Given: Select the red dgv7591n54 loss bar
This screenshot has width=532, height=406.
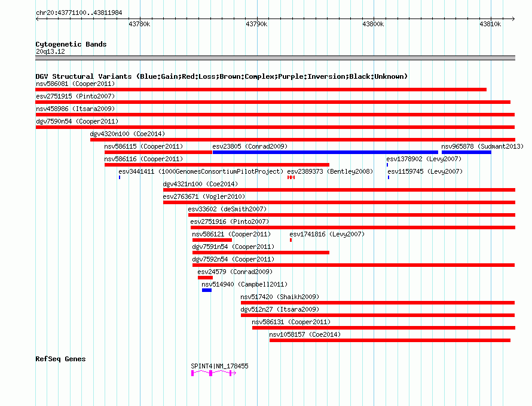Looking at the screenshot, I should pyautogui.click(x=261, y=253).
